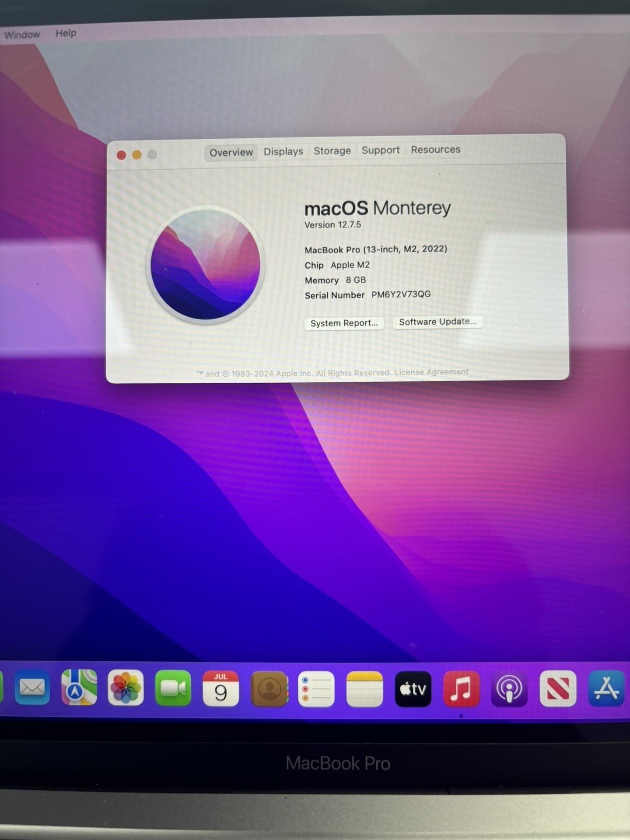
Task: Minimize the About This Mac window
Action: click(137, 155)
